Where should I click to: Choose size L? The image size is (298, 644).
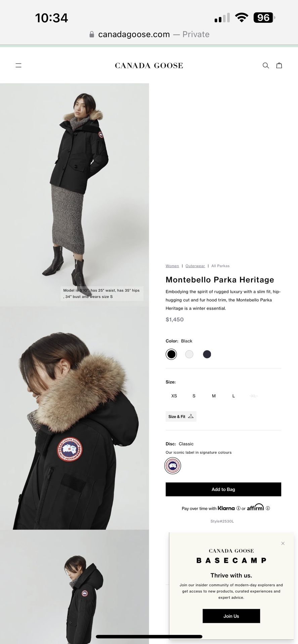coord(233,396)
